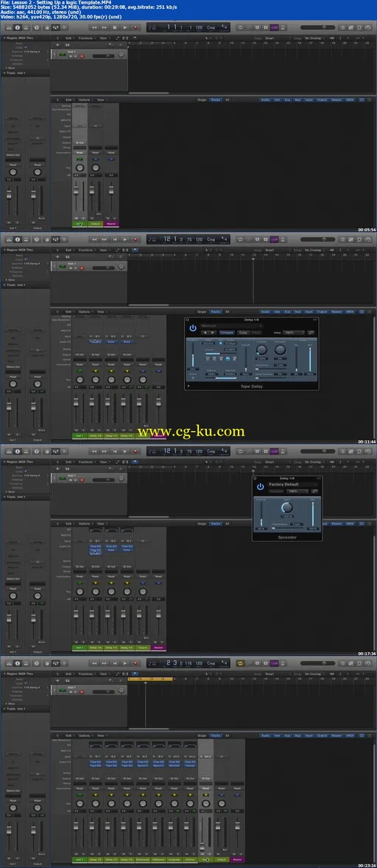Open the View 100% dropdown in Tape Delay
Image resolution: width=377 pixels, height=868 pixels.
(x=294, y=333)
